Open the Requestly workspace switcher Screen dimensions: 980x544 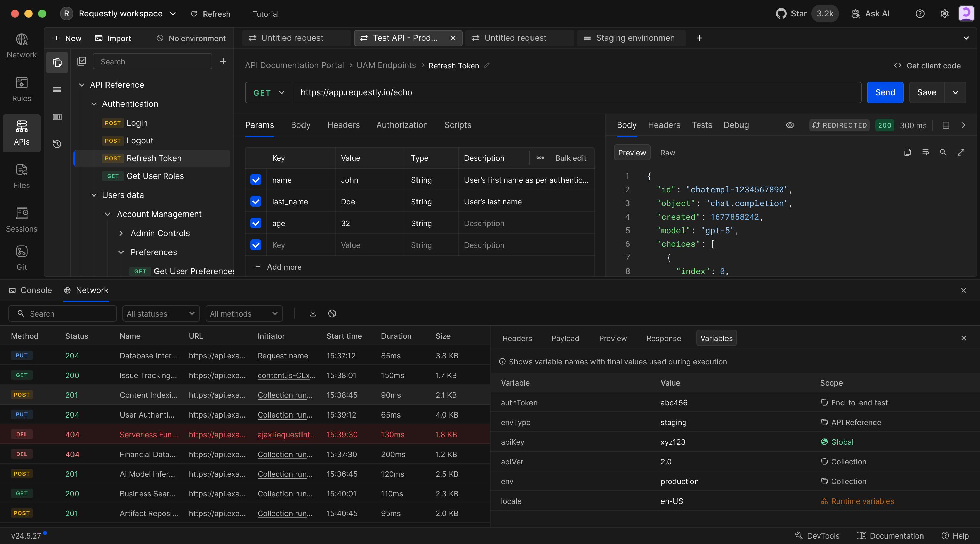pyautogui.click(x=119, y=14)
